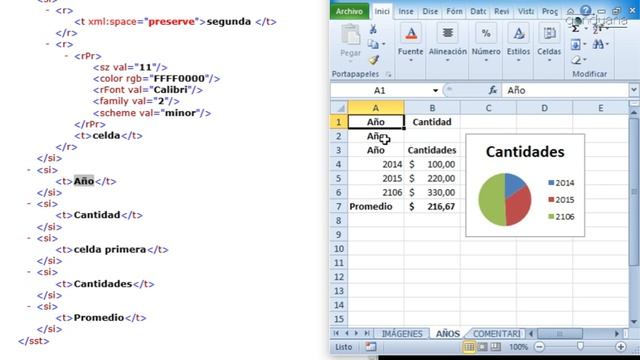Click the 2015 legend entry in chart

pos(561,200)
